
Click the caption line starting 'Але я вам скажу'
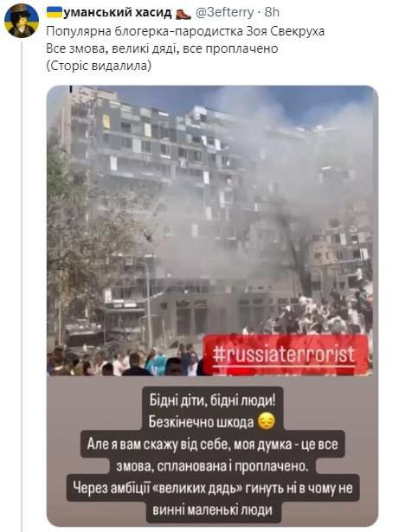click(213, 444)
